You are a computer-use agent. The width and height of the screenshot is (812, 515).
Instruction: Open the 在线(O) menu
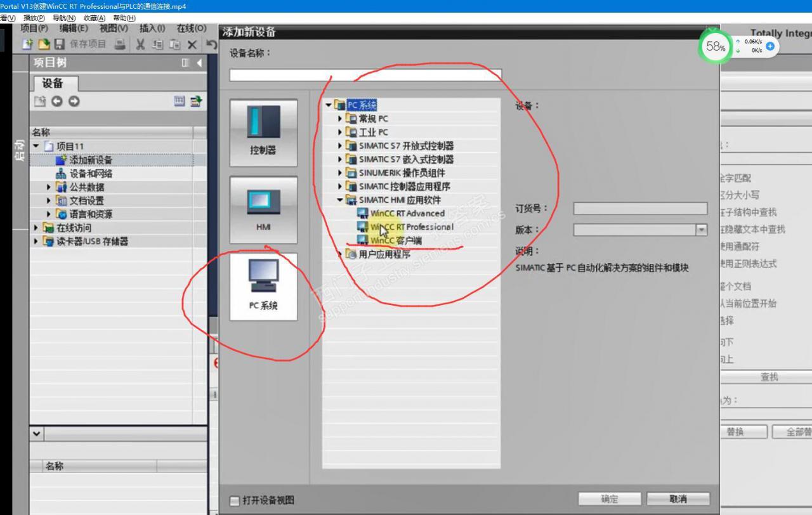(192, 29)
